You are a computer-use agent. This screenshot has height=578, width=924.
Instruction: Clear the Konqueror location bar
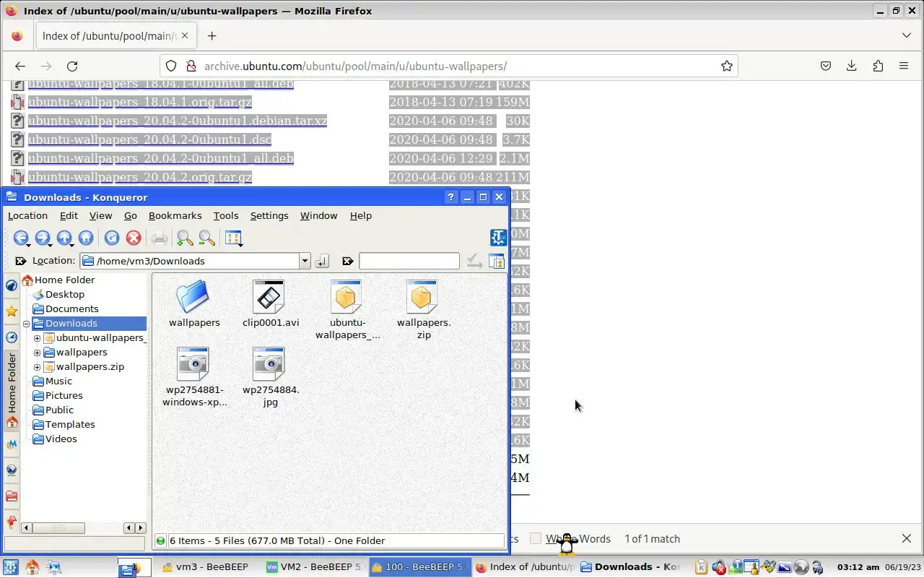point(20,261)
